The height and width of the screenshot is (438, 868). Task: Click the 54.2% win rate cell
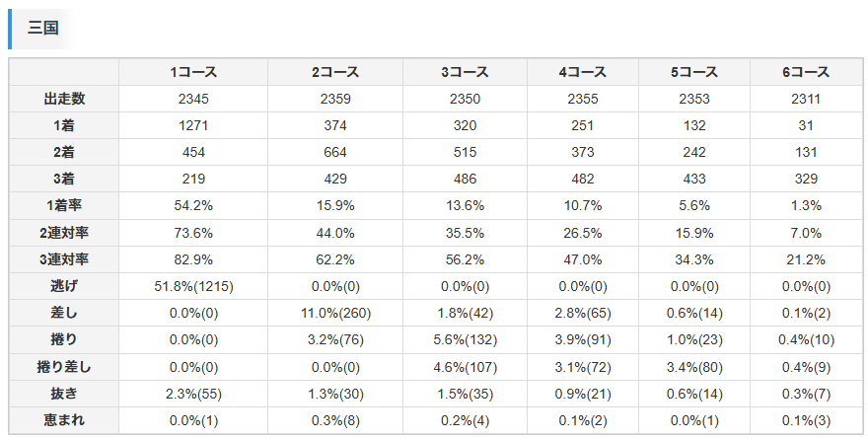193,205
